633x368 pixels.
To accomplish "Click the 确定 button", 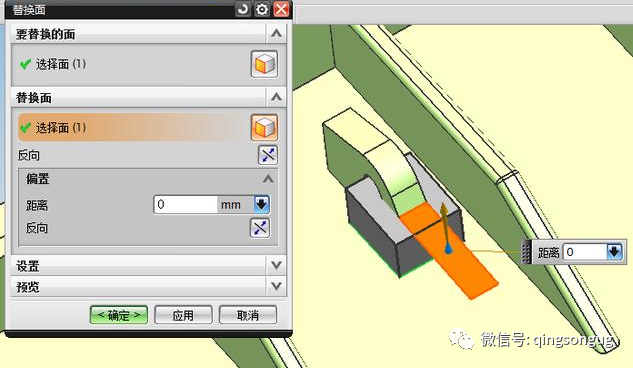I will tap(119, 315).
